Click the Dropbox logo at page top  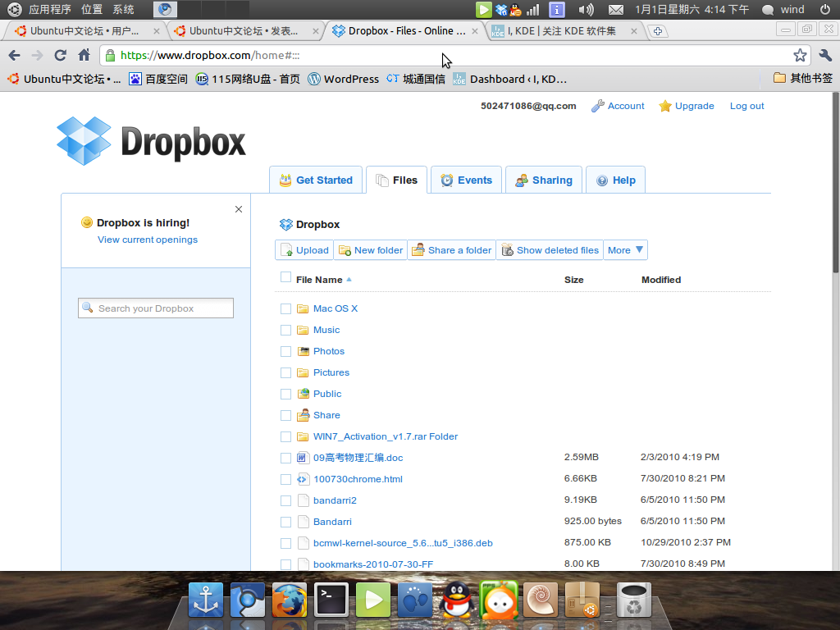(x=151, y=141)
